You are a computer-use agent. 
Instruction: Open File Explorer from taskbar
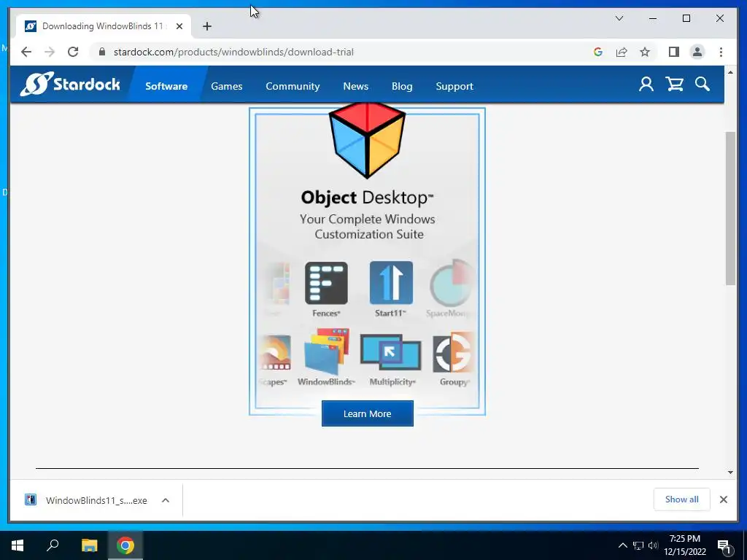tap(89, 545)
